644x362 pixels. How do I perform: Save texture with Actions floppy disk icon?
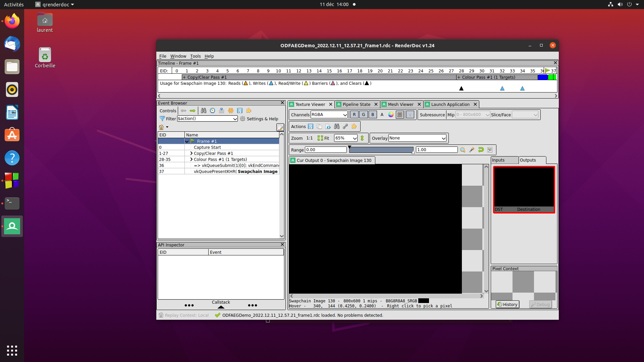(311, 126)
